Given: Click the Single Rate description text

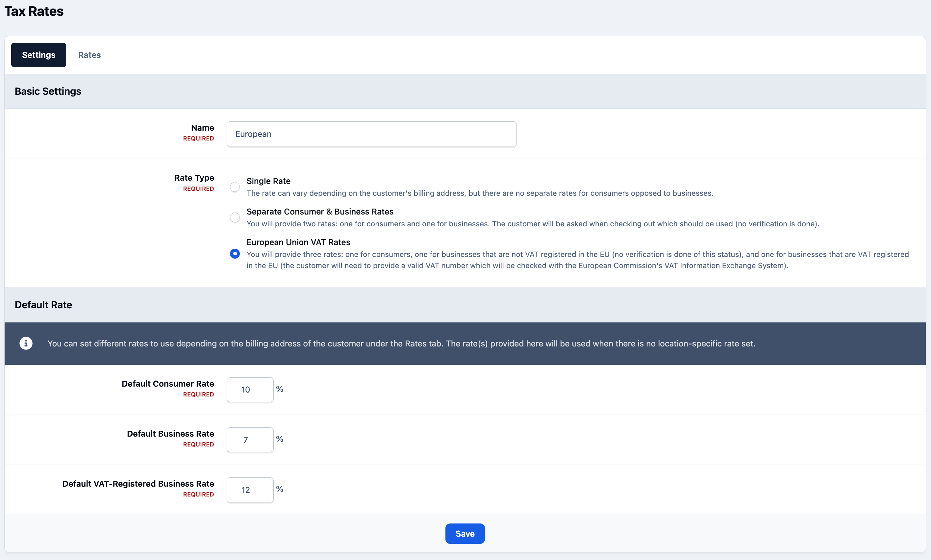Looking at the screenshot, I should [x=480, y=193].
